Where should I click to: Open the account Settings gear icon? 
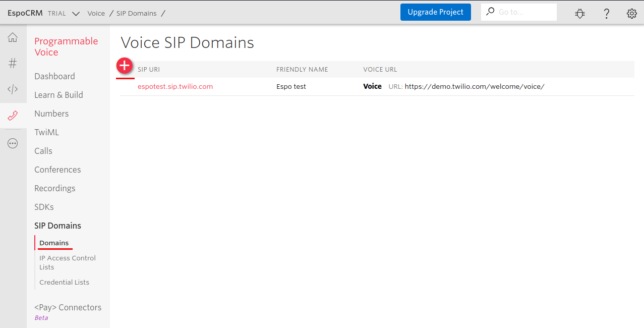pos(631,13)
